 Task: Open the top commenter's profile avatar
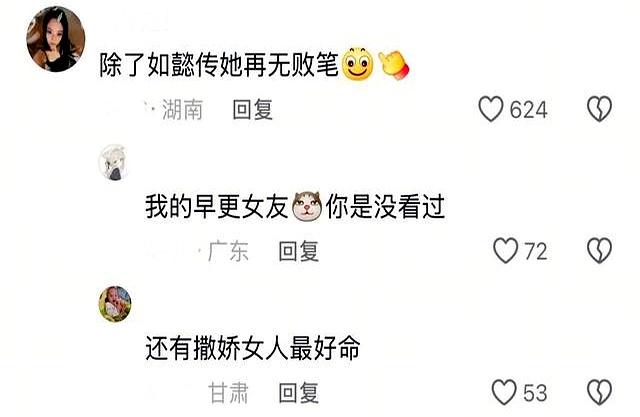(x=56, y=39)
